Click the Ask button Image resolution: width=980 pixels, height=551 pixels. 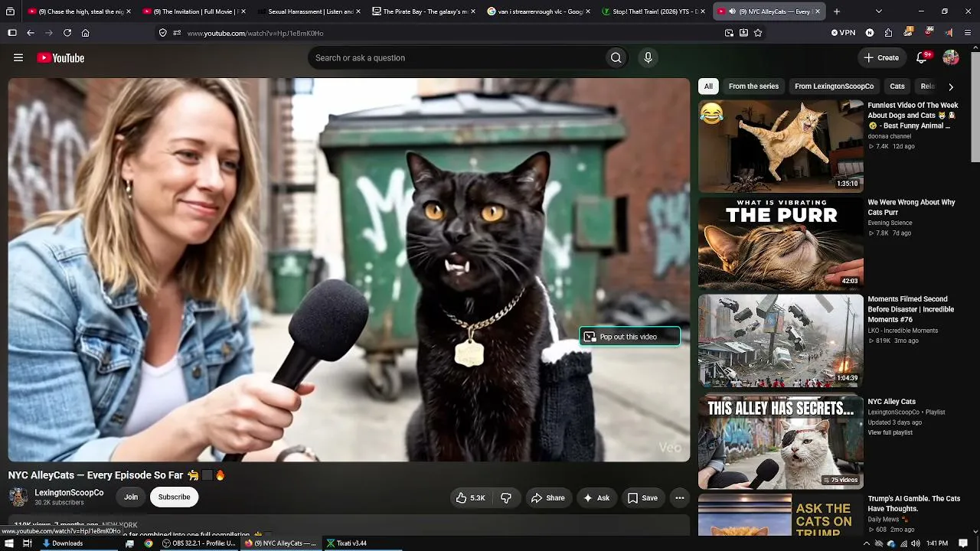tap(596, 497)
